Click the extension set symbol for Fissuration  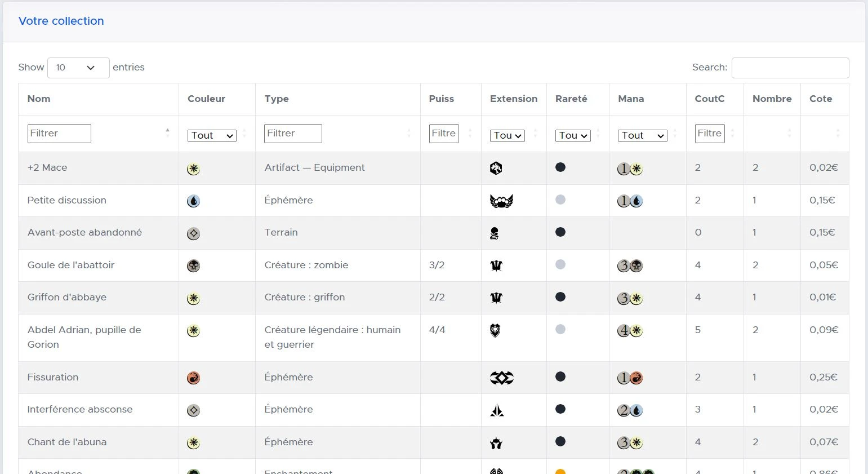click(501, 378)
